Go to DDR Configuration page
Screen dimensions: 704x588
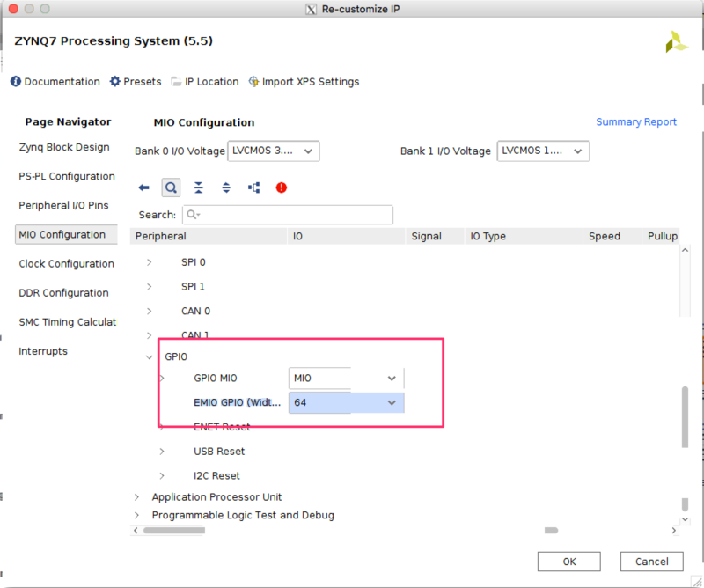point(63,293)
